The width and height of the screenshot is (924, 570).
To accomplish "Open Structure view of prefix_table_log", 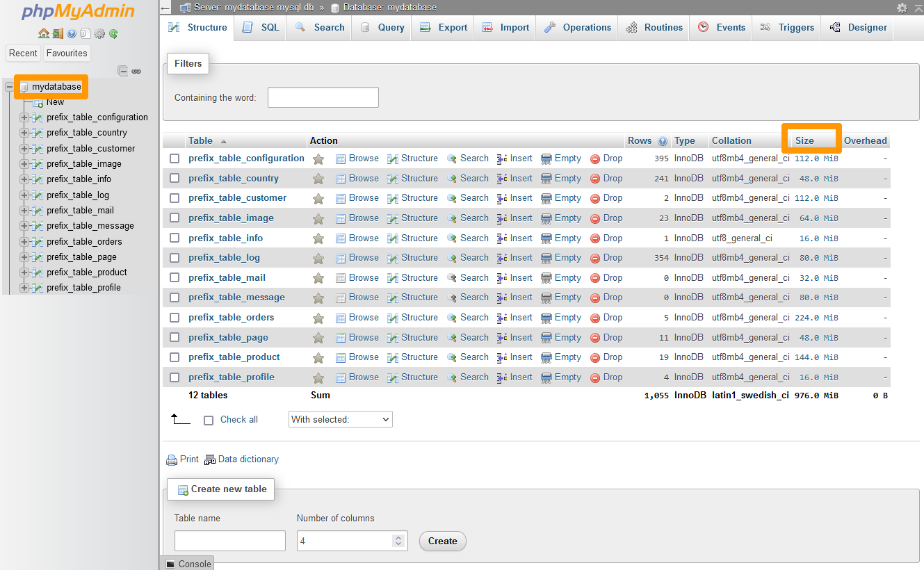I will [x=419, y=257].
